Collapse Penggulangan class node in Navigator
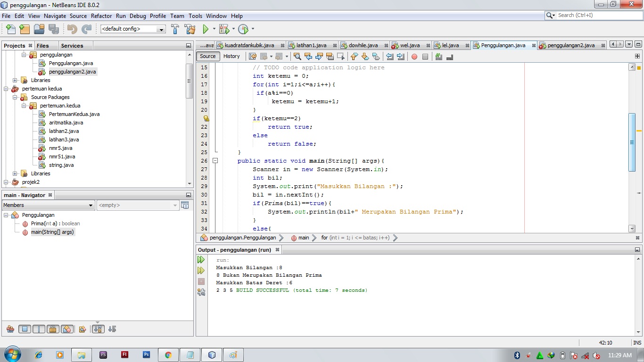Viewport: 644px width, 362px height. (x=6, y=215)
